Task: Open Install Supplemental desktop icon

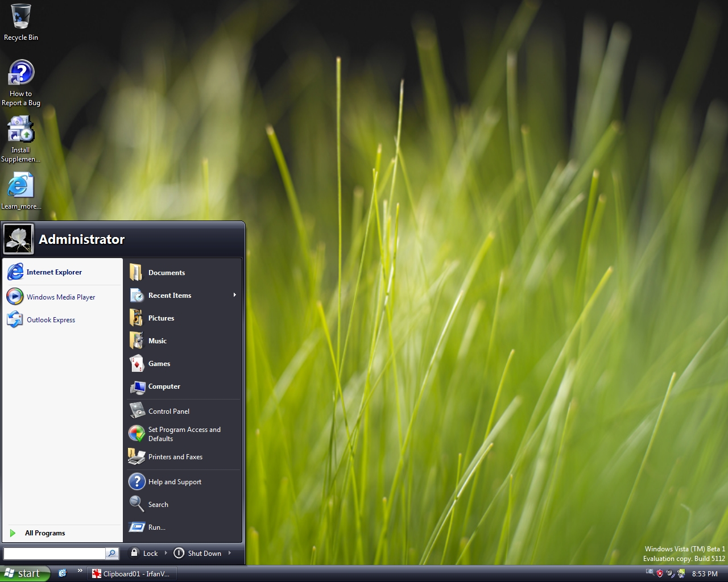Action: (21, 139)
